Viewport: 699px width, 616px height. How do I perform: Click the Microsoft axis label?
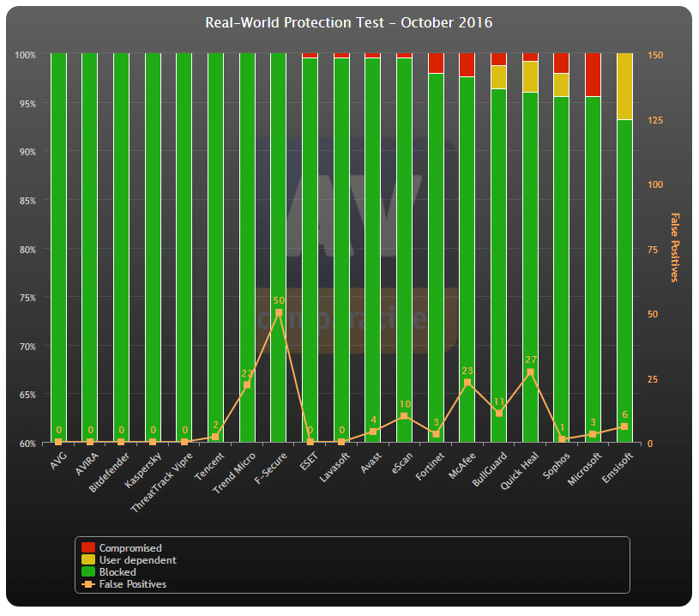pyautogui.click(x=584, y=468)
